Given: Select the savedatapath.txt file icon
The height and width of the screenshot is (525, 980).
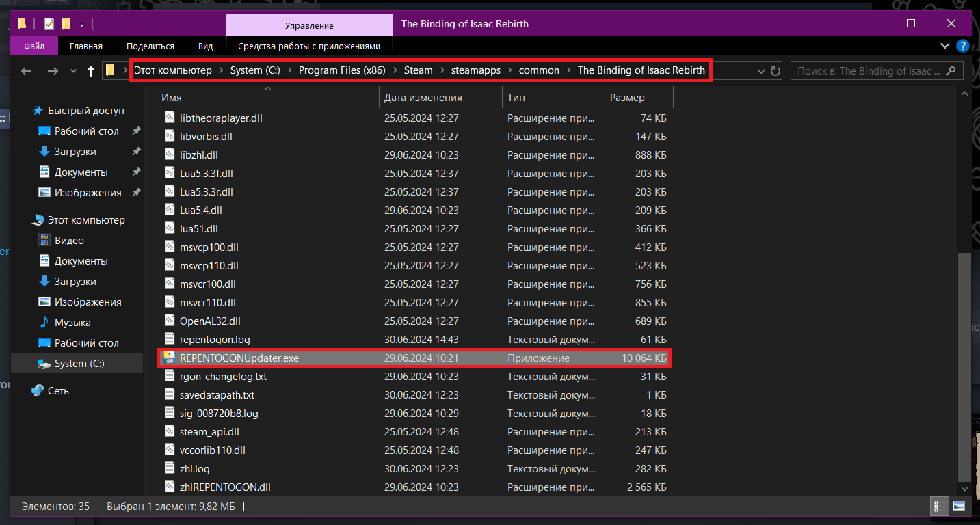Looking at the screenshot, I should point(170,394).
